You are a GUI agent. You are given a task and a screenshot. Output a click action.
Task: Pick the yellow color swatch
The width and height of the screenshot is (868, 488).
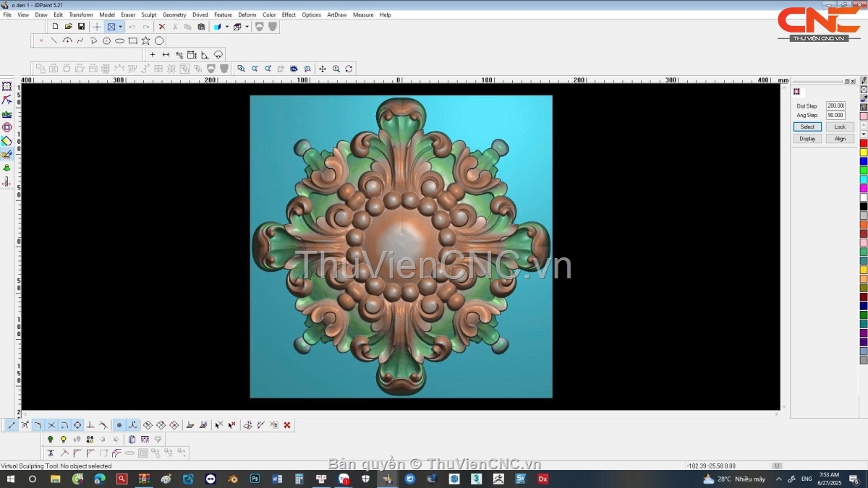click(x=864, y=152)
